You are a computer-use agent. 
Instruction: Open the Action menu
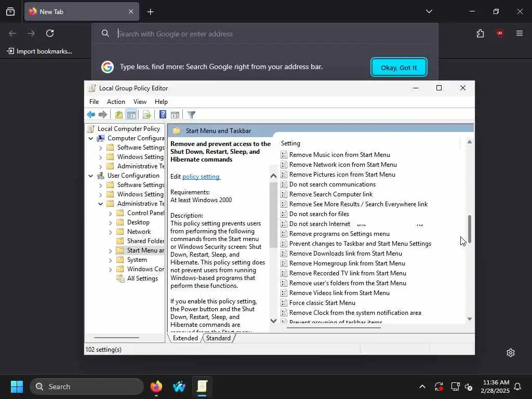(116, 102)
